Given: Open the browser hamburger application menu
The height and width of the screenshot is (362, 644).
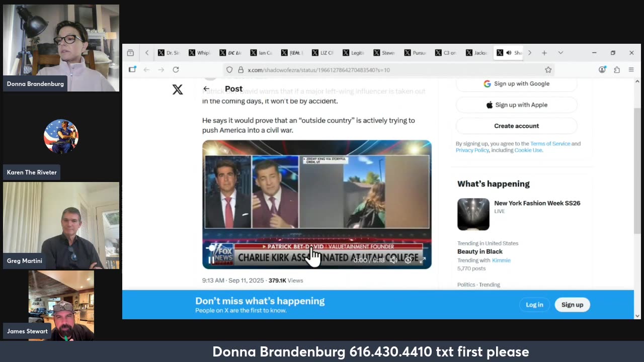Looking at the screenshot, I should point(631,70).
